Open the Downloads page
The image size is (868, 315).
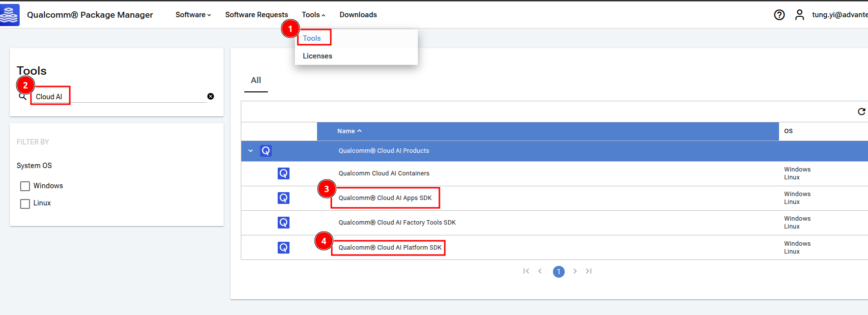click(358, 15)
